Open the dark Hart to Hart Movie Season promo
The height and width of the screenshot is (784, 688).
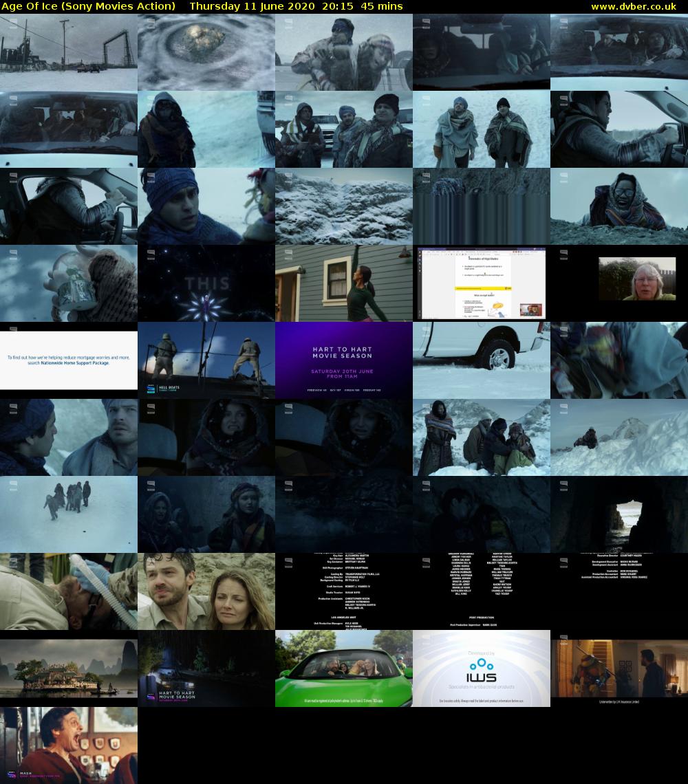coord(206,668)
